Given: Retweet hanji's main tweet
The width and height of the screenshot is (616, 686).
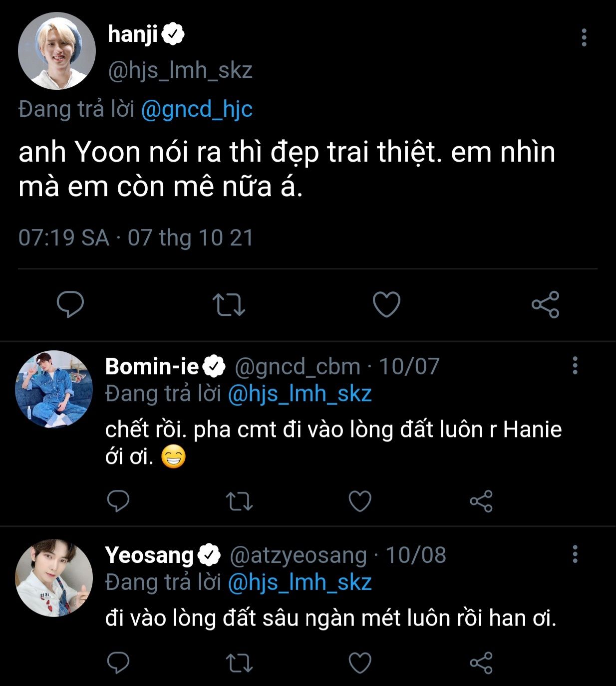Looking at the screenshot, I should [x=229, y=304].
